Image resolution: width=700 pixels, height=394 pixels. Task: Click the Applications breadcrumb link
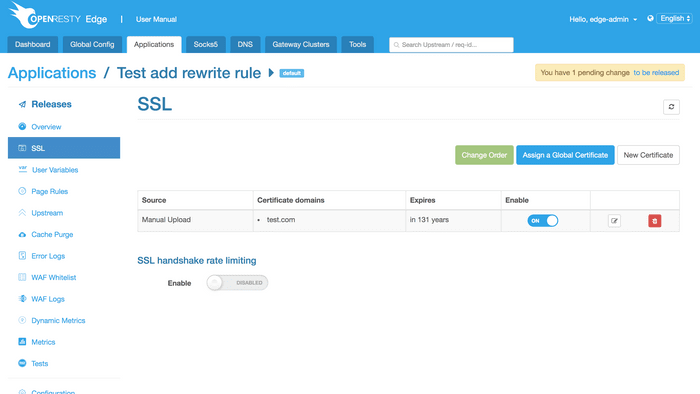click(x=52, y=73)
